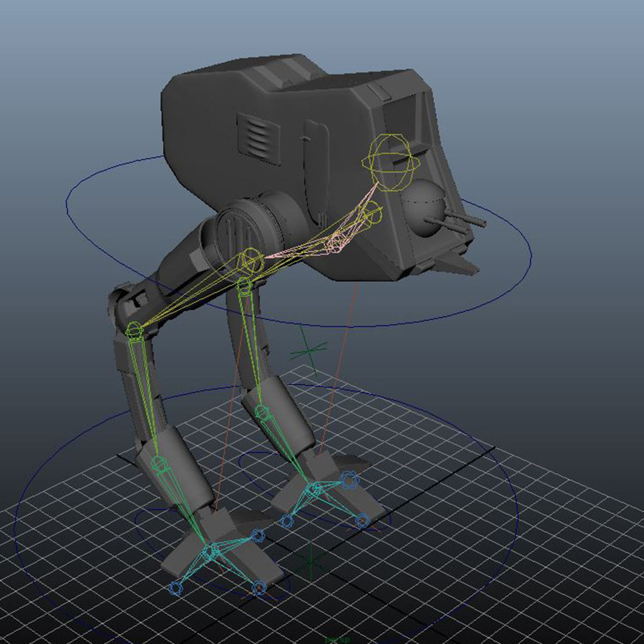
Task: Select the large root circle control on the ground
Action: click(x=266, y=514)
